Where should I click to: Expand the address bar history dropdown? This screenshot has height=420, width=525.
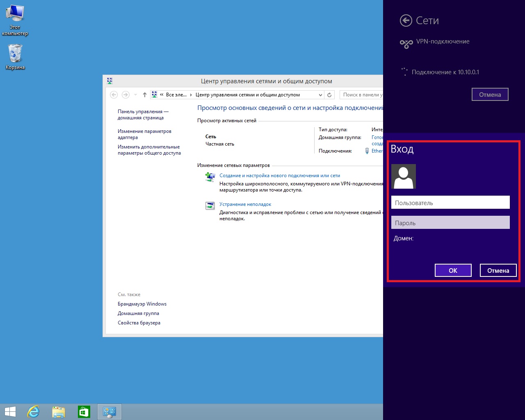pyautogui.click(x=320, y=95)
